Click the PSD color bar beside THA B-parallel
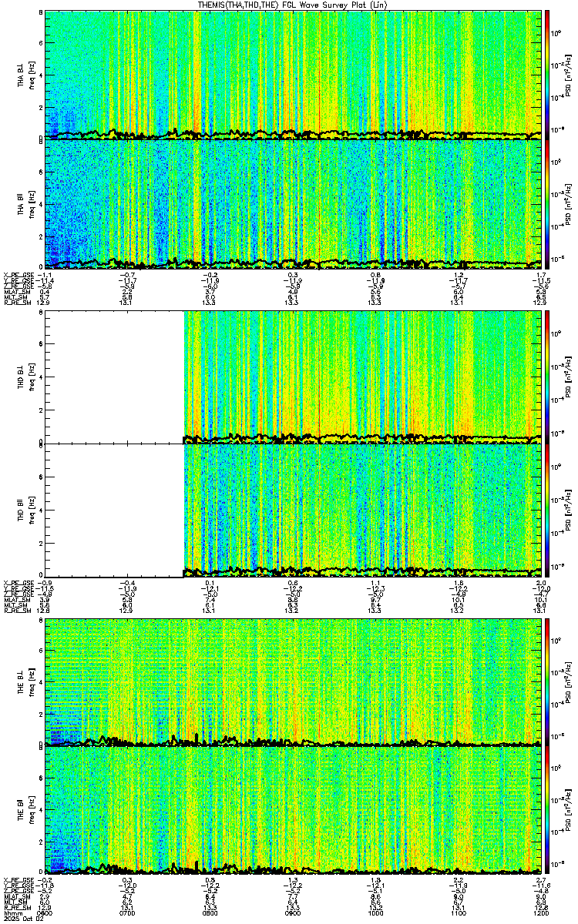578x924 pixels. pyautogui.click(x=547, y=203)
